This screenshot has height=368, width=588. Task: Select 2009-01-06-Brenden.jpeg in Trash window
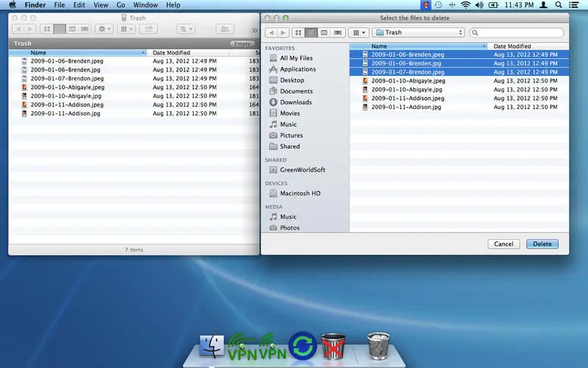(x=134, y=61)
